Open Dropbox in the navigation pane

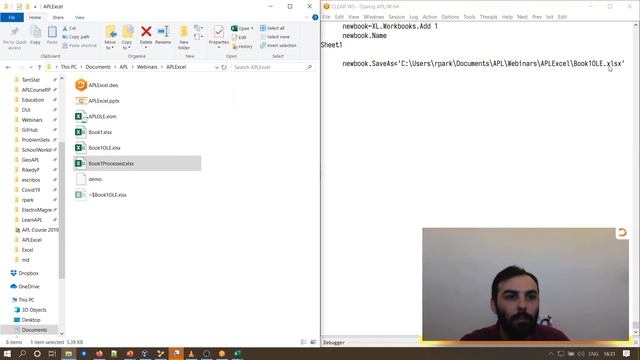(x=28, y=273)
